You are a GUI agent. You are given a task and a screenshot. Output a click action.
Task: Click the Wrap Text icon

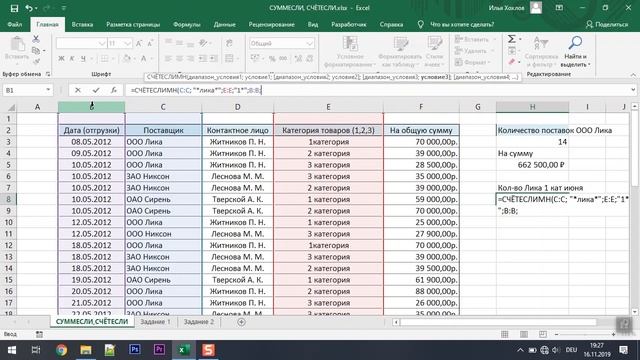point(229,43)
